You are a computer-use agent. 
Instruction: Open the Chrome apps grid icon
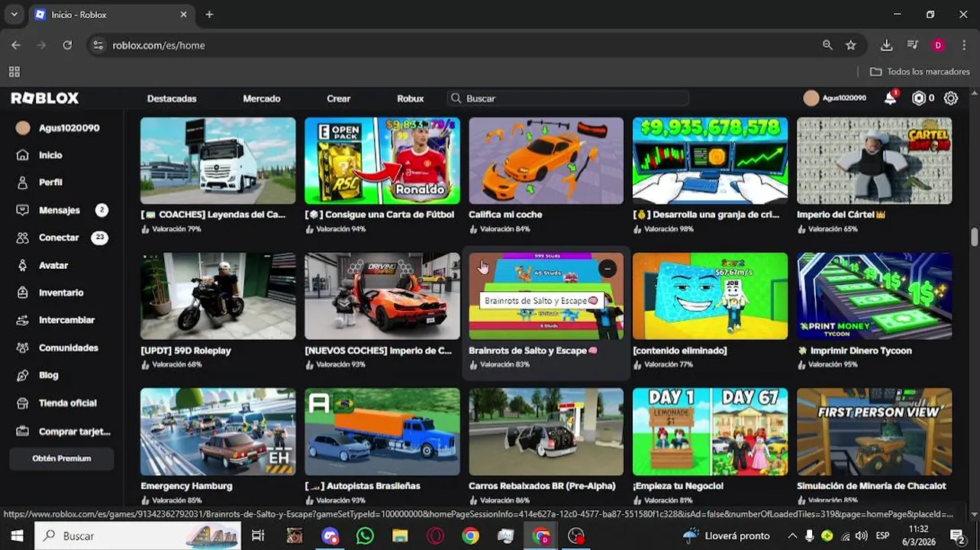(14, 72)
